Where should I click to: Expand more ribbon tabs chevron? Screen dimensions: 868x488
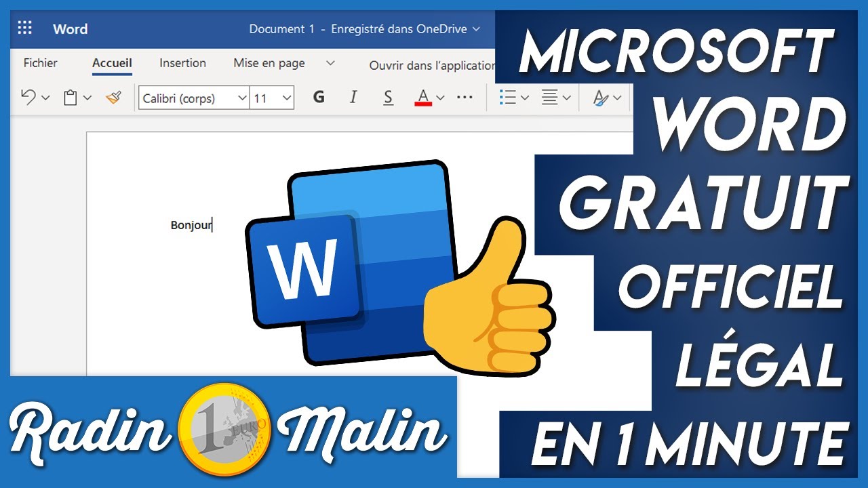[x=330, y=63]
